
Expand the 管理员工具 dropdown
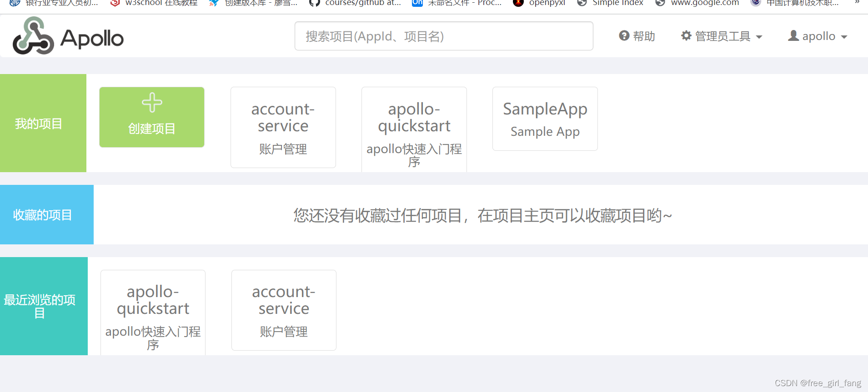[x=722, y=36]
